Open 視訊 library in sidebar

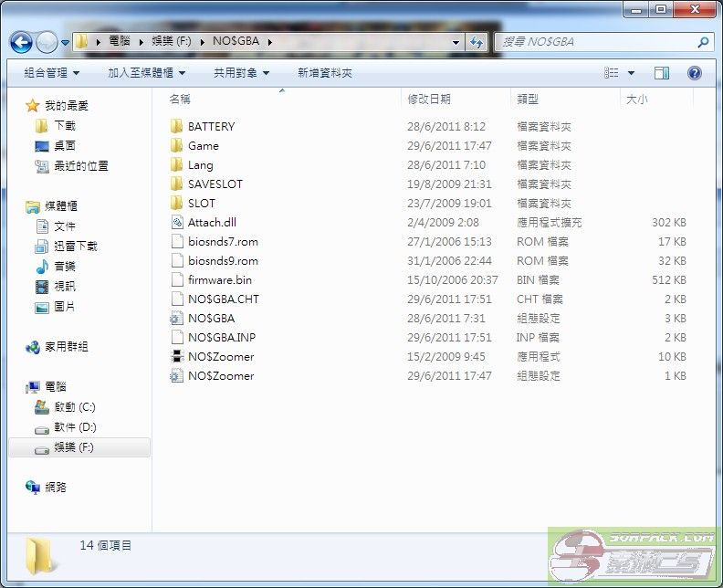coord(65,287)
